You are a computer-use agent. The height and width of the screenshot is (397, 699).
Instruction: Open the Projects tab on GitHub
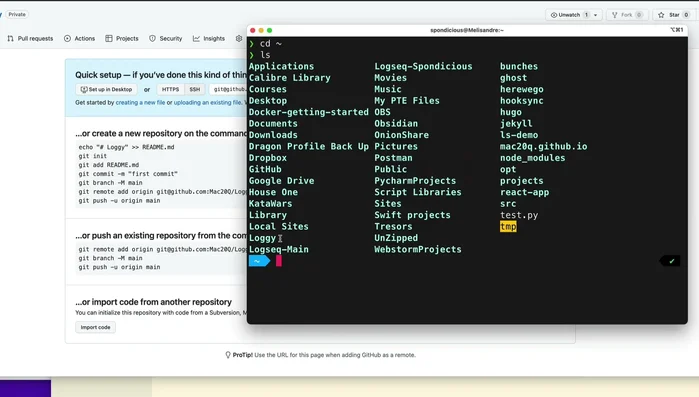122,39
